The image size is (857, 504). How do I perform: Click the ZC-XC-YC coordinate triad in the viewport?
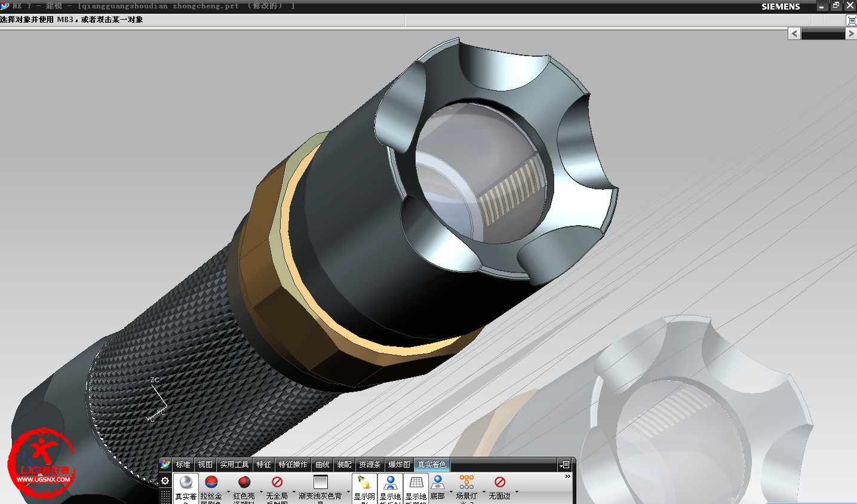156,399
